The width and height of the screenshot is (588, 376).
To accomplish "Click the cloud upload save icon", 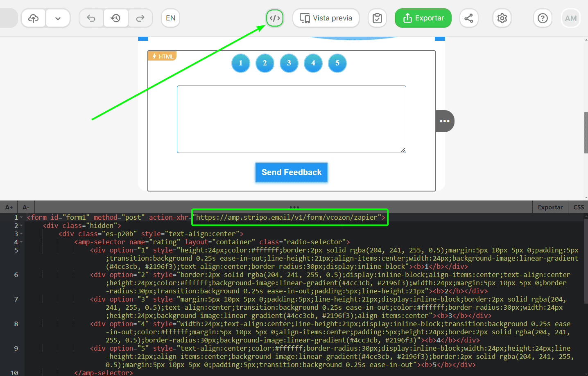I will pos(34,18).
